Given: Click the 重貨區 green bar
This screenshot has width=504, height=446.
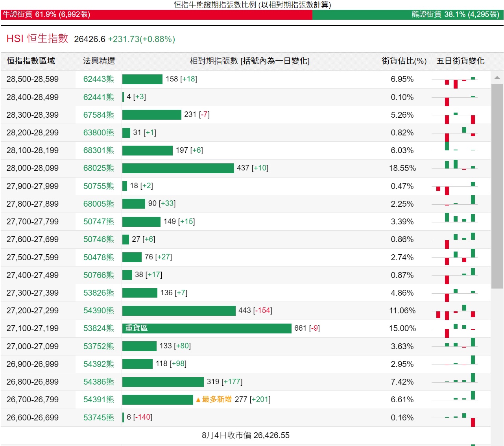Looking at the screenshot, I should 207,328.
